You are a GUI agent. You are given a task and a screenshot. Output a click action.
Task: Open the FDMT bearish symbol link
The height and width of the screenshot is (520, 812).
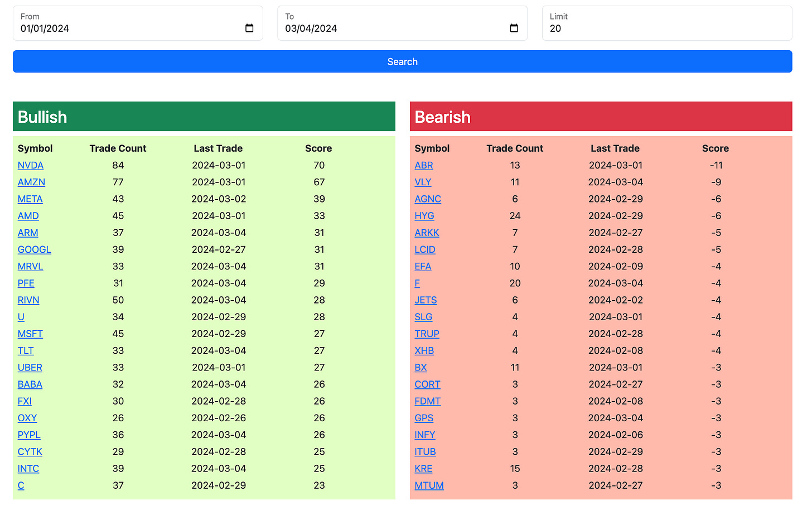tap(428, 401)
